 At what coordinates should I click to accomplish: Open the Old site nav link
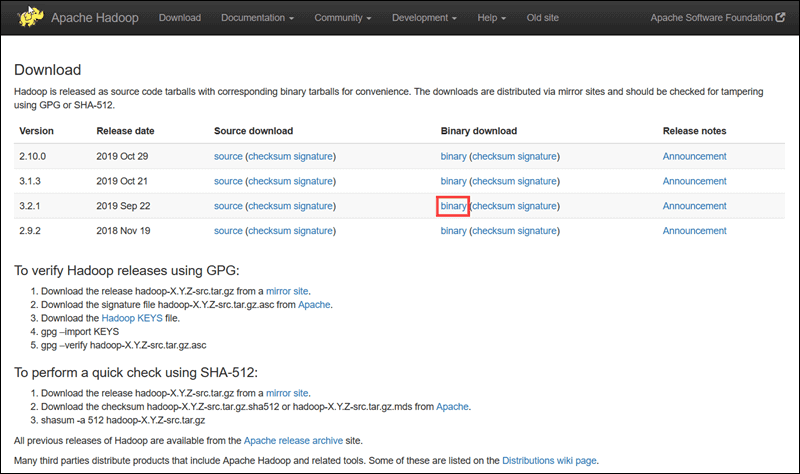[x=542, y=18]
